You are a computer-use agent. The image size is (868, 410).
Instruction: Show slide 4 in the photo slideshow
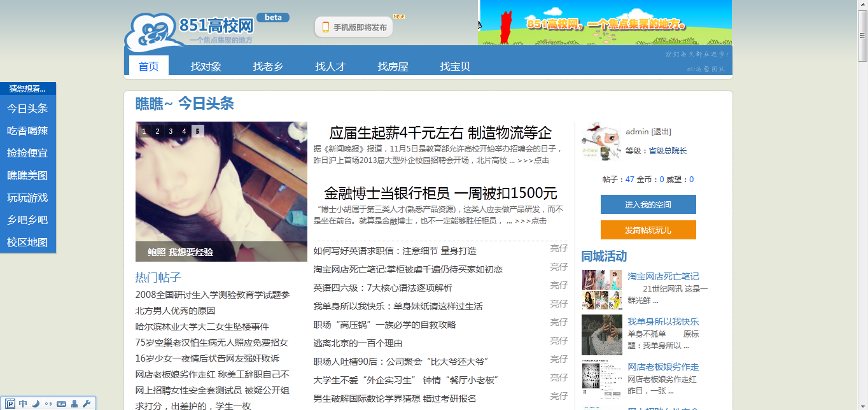pyautogui.click(x=184, y=131)
